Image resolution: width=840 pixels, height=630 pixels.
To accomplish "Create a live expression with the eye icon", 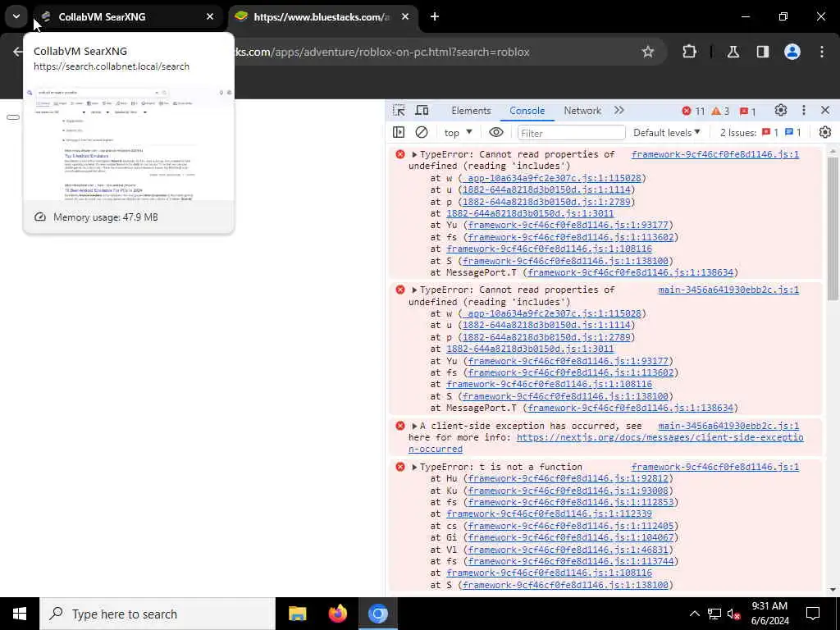I will click(496, 132).
